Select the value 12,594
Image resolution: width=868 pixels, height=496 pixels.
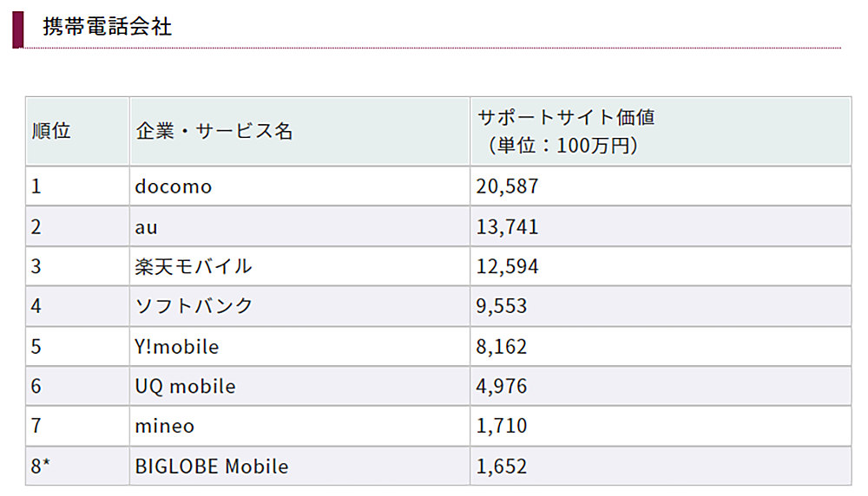[508, 266]
